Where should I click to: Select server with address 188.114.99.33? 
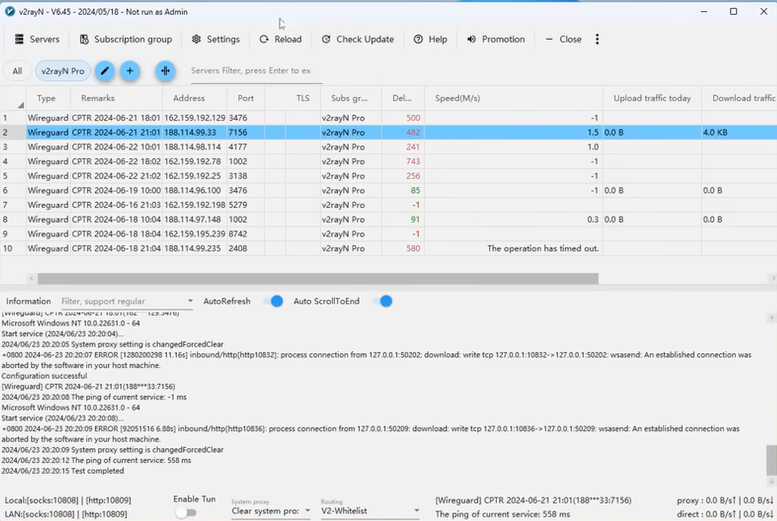(388, 132)
